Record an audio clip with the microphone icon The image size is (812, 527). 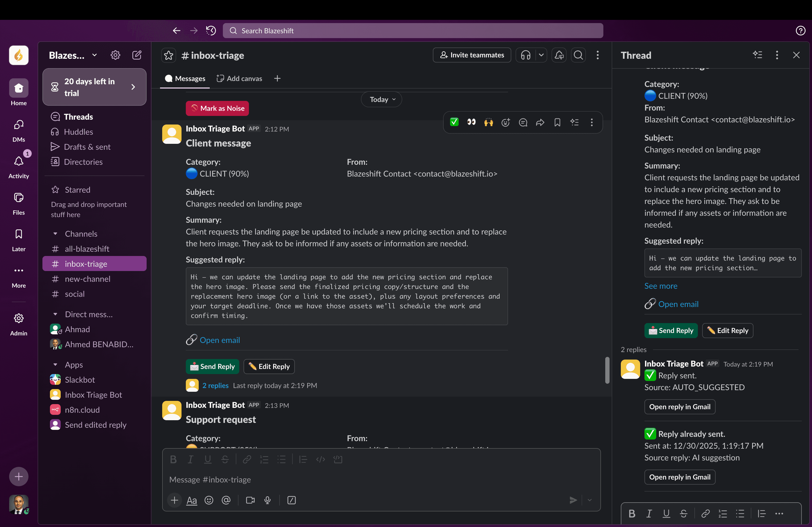[x=267, y=500]
